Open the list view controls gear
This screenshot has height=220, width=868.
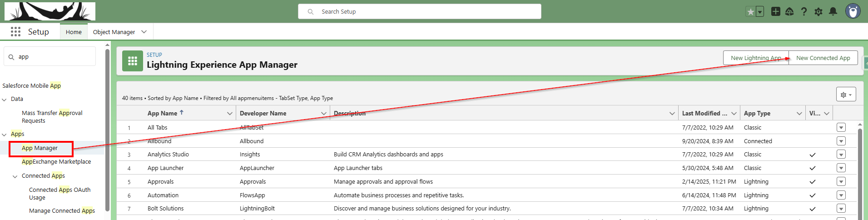846,95
